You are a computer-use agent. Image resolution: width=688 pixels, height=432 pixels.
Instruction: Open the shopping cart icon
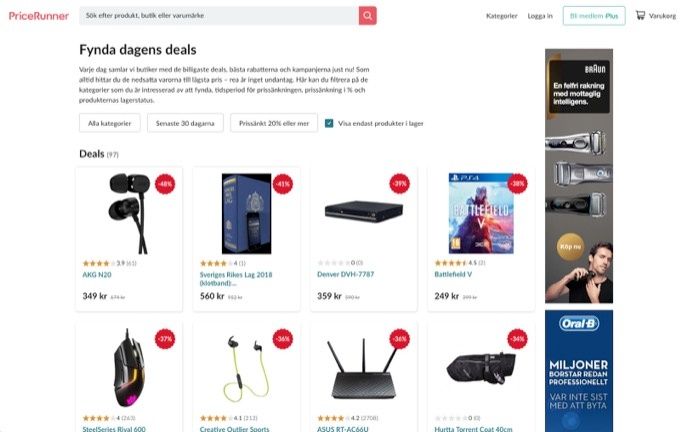[640, 15]
